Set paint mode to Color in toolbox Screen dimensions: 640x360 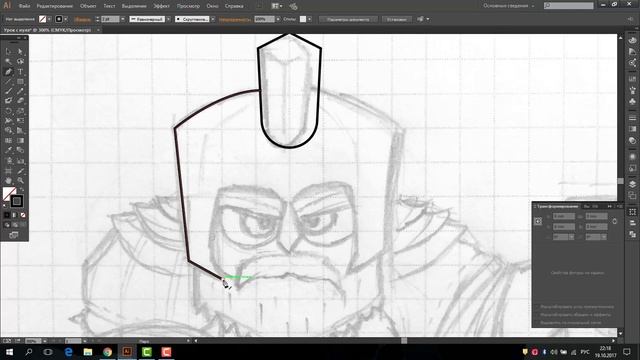tap(7, 215)
